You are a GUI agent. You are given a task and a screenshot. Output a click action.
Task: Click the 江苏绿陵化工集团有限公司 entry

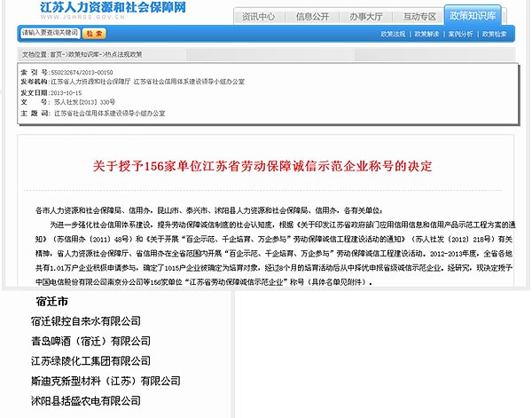(90, 361)
